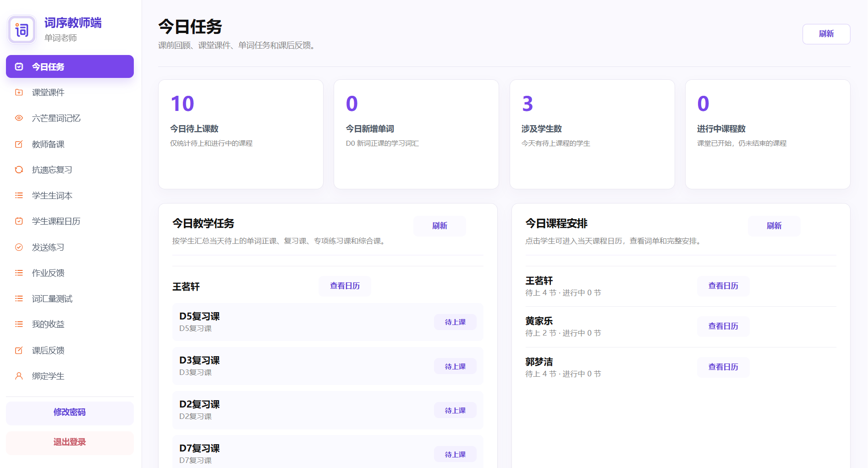The image size is (868, 468).
Task: Click the 进行中课程数 stat card
Action: [768, 134]
